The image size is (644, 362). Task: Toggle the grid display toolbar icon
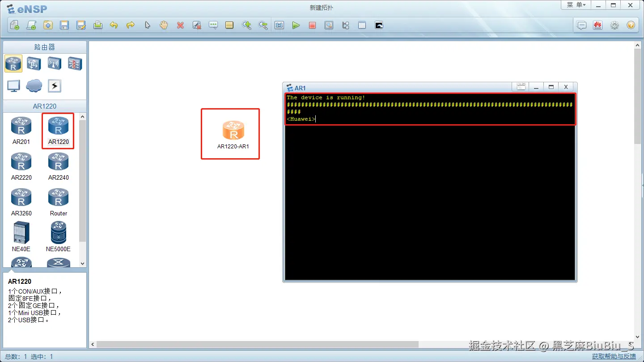tap(362, 25)
